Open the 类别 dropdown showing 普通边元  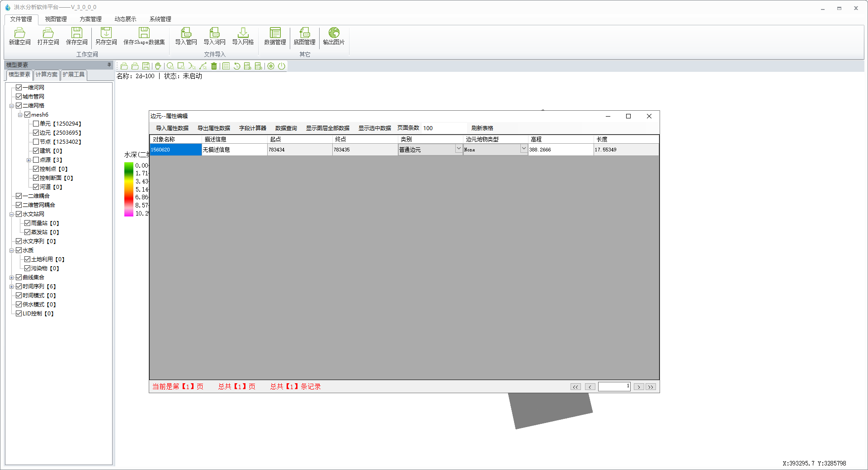click(458, 149)
